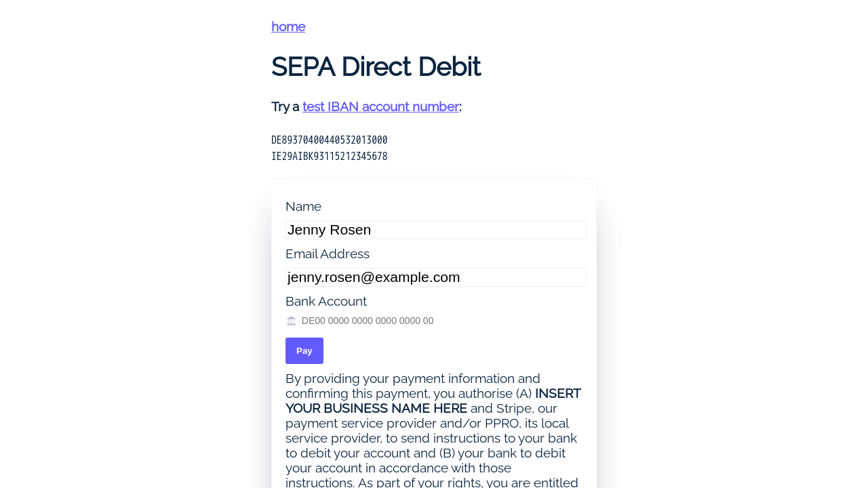Click the SEPA Direct Debit heading
Screen dimensions: 868x488
(x=376, y=66)
